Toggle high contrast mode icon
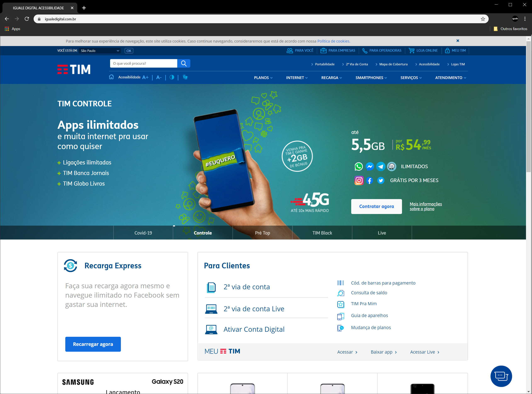 tap(172, 77)
